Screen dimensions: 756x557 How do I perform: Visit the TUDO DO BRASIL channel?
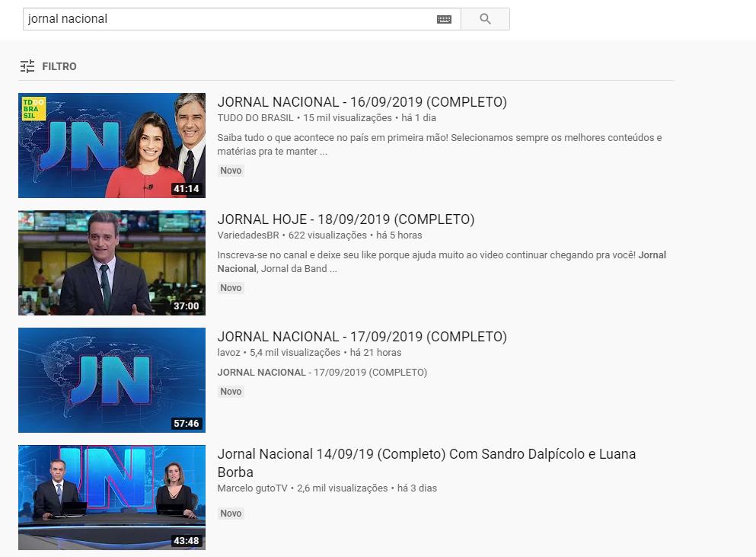click(255, 118)
